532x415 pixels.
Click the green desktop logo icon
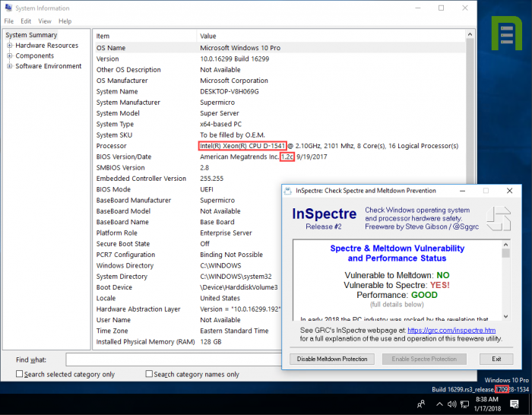coord(507,33)
